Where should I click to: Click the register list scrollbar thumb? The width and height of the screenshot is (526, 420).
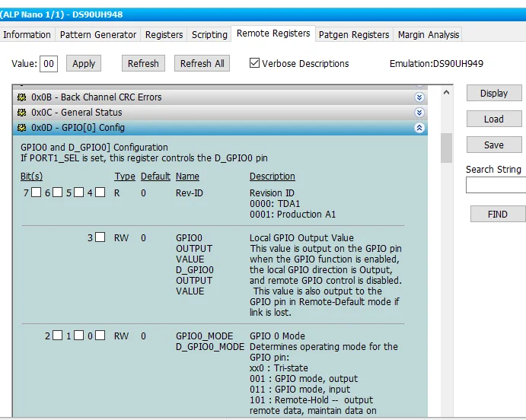[x=447, y=148]
